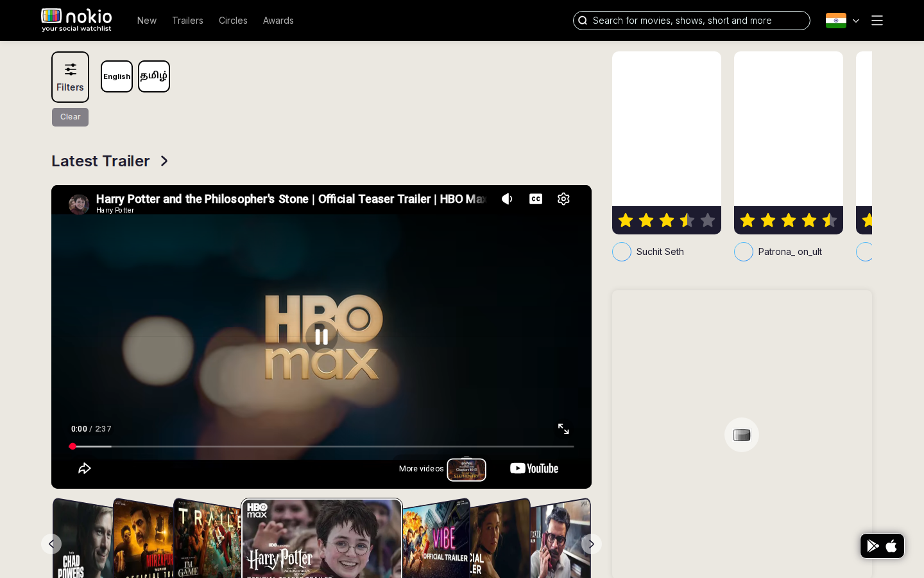Open the Latest Trailer heading link
924x578 pixels.
click(101, 161)
